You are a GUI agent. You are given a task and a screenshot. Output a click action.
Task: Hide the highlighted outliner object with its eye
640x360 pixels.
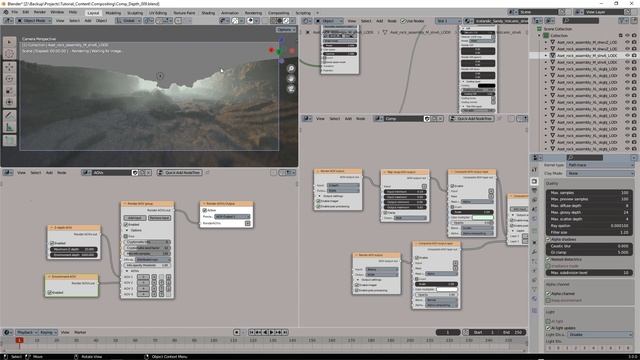tap(627, 55)
